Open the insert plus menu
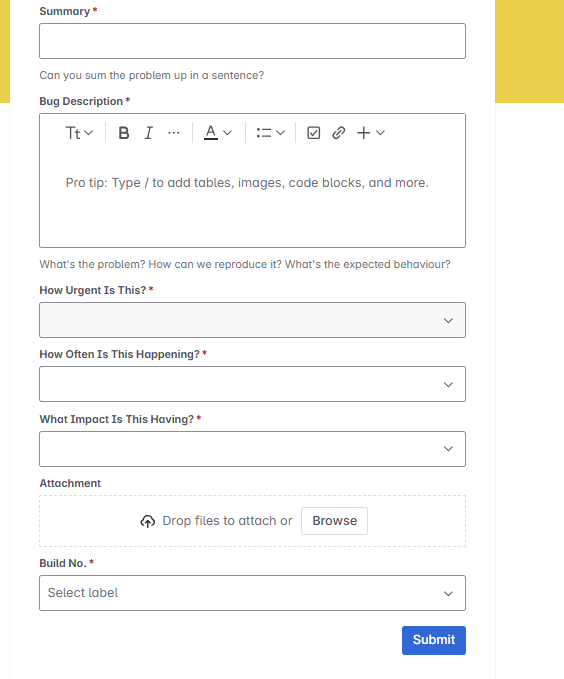The height and width of the screenshot is (679, 564). 370,133
